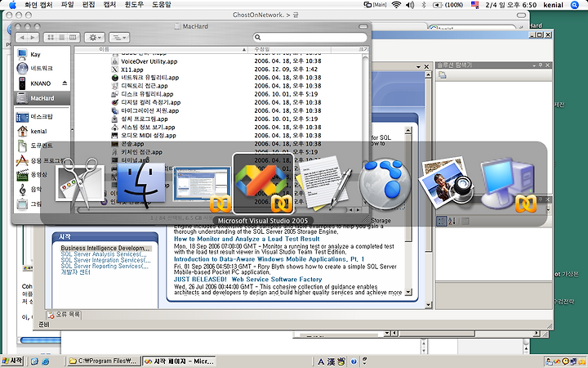Open SQL Server Reporting Services link

(105, 266)
